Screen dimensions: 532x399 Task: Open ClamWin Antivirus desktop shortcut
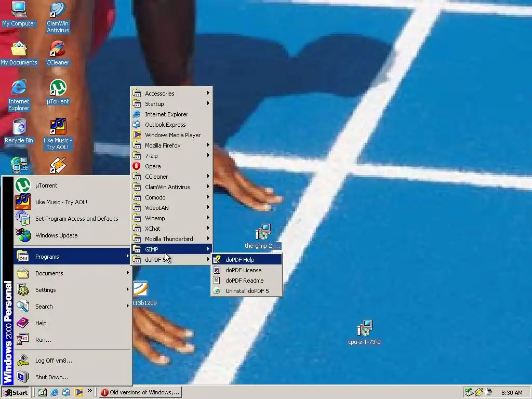pyautogui.click(x=58, y=17)
